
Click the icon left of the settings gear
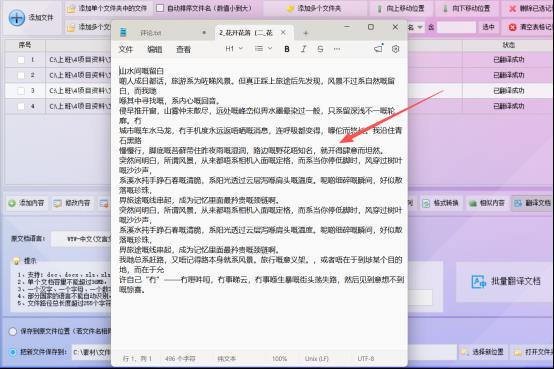coord(378,48)
